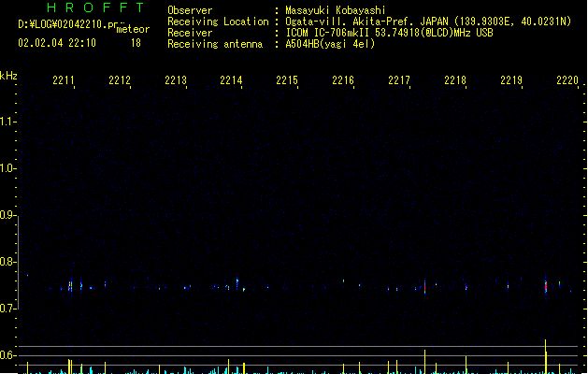
Task: Click the 1.1 kHz axis label
Action: pos(7,122)
